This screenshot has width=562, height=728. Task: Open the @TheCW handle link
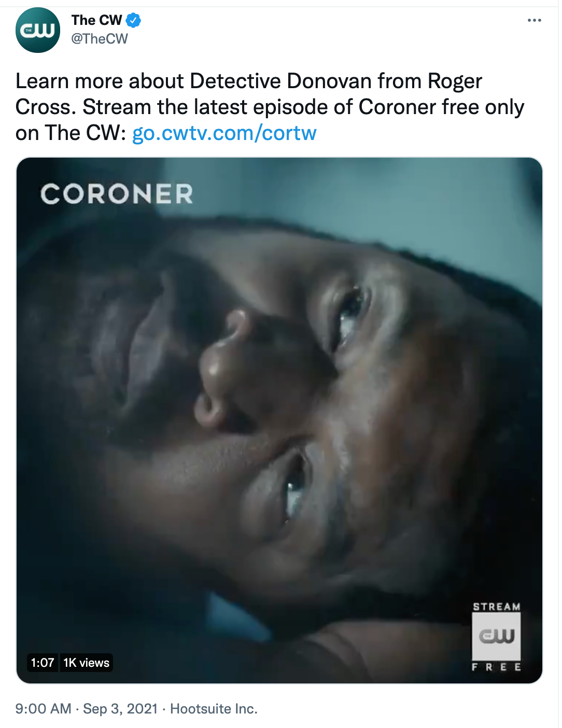tap(100, 39)
